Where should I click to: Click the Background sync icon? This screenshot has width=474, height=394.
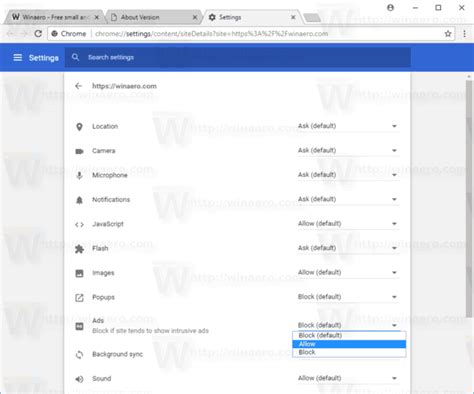coord(79,355)
